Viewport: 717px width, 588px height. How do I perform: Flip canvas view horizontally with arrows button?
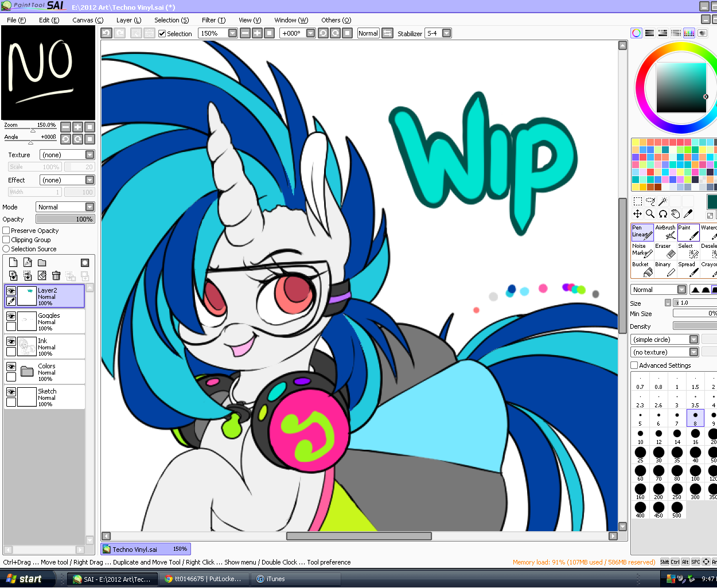(x=388, y=33)
